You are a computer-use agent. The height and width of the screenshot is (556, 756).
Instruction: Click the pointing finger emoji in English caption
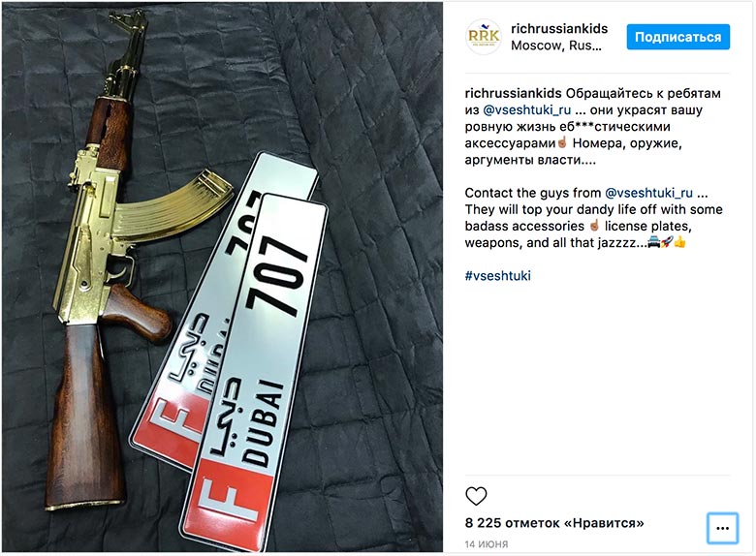[594, 226]
